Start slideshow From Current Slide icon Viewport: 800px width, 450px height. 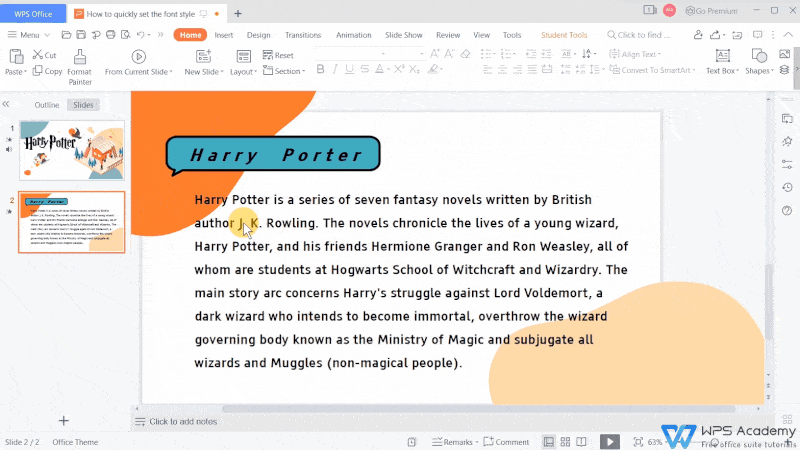139,56
